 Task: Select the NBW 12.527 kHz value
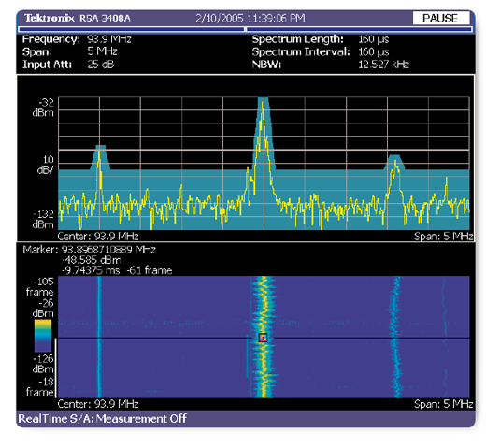tap(383, 65)
